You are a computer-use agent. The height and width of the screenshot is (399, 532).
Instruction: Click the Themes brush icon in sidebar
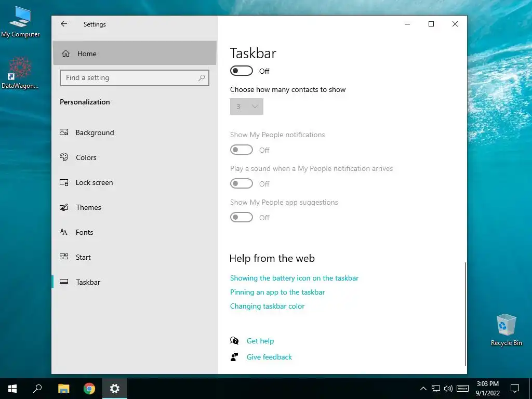tap(64, 207)
